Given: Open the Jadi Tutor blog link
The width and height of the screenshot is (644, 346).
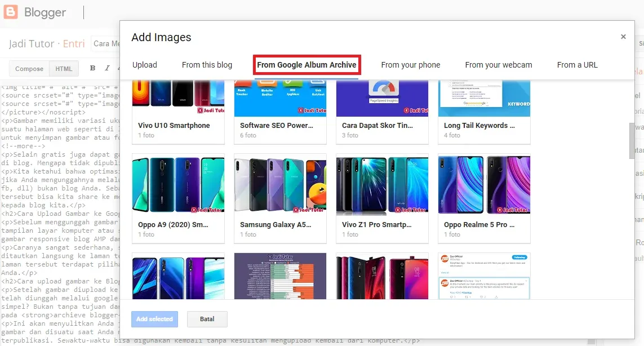Looking at the screenshot, I should coord(31,43).
